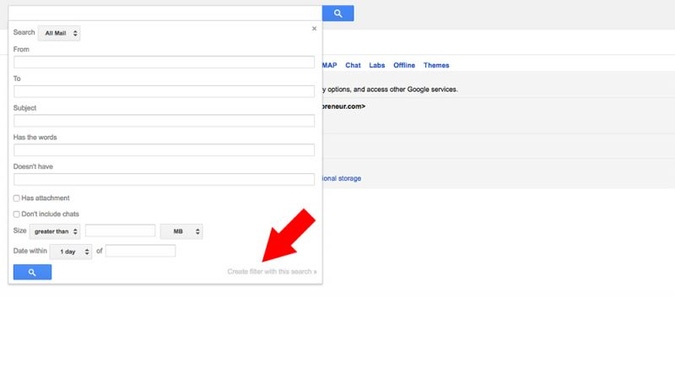Close the advanced search panel
This screenshot has width=675, height=380.
(x=314, y=28)
